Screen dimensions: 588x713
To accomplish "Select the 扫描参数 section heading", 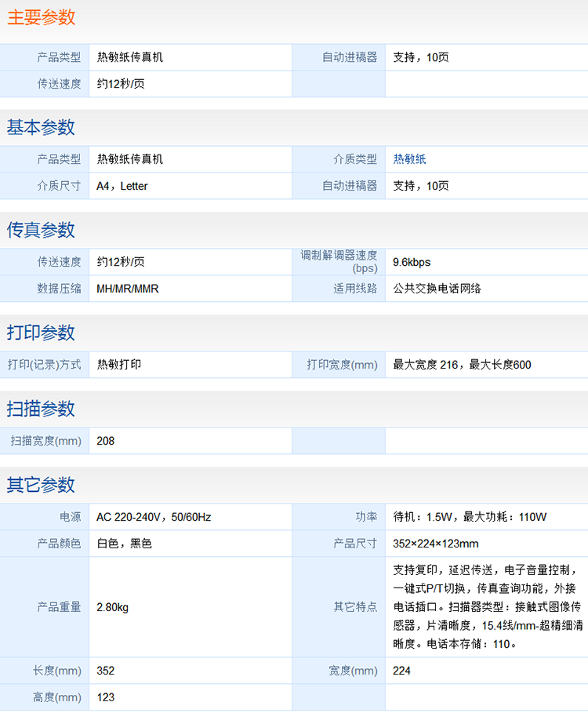I will pos(42,409).
